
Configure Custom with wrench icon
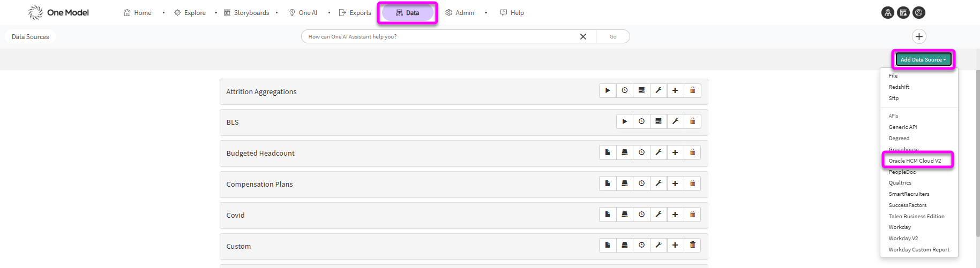coord(659,245)
